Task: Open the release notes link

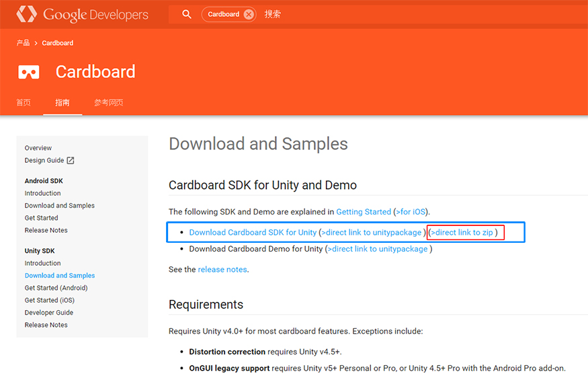Action: point(222,270)
